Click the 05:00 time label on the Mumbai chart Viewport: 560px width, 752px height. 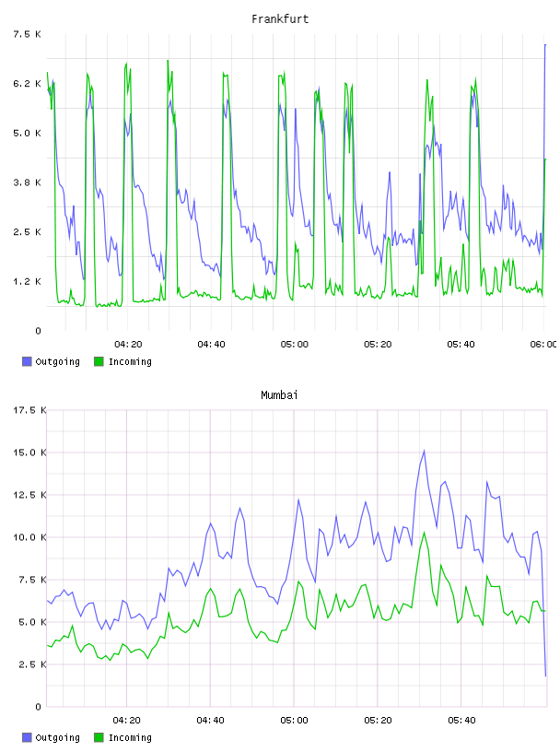point(294,720)
